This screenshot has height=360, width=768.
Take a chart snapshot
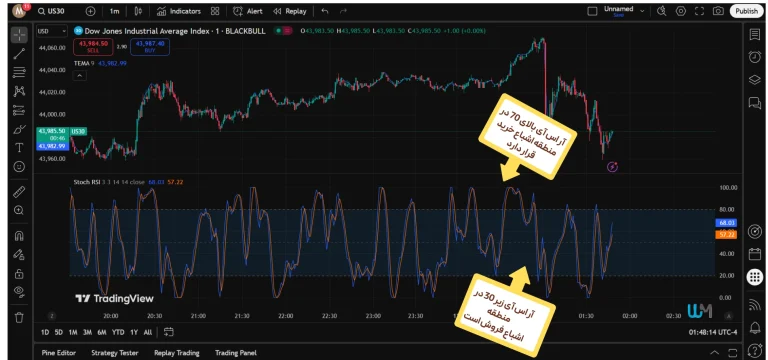(x=718, y=11)
